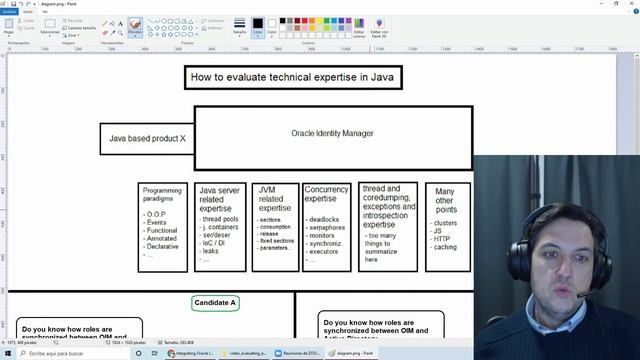
Task: Select the Eraser tool
Action: point(104,33)
